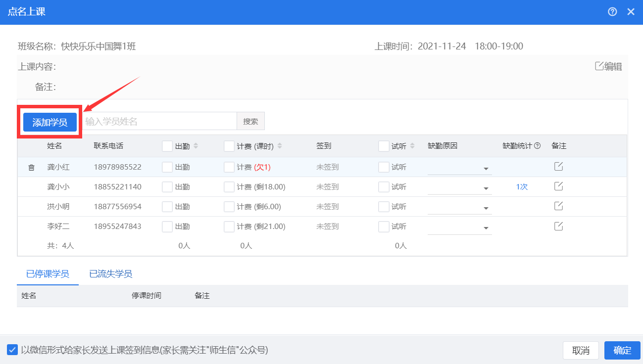Click the red (欠1) balance text

click(x=262, y=167)
